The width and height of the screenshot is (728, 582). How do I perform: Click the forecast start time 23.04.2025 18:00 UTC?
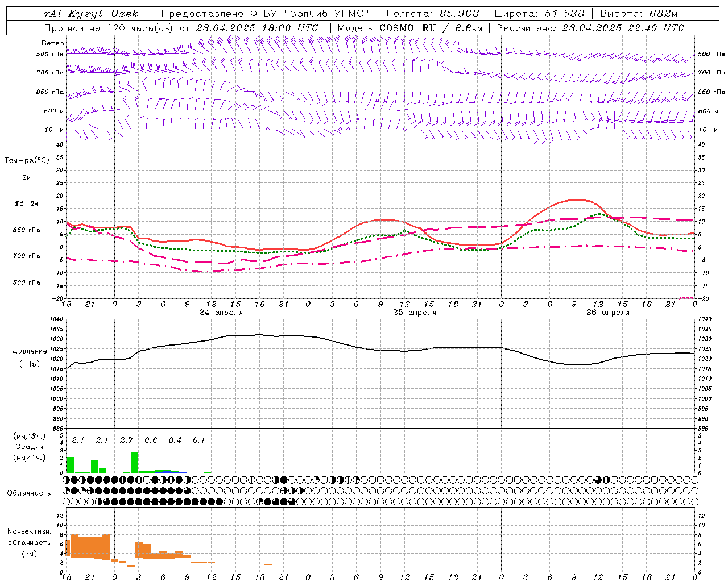[x=257, y=28]
